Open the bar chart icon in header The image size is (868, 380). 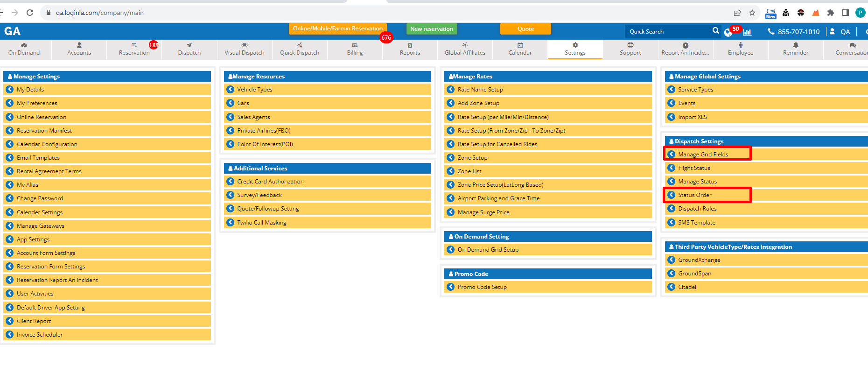click(x=747, y=32)
